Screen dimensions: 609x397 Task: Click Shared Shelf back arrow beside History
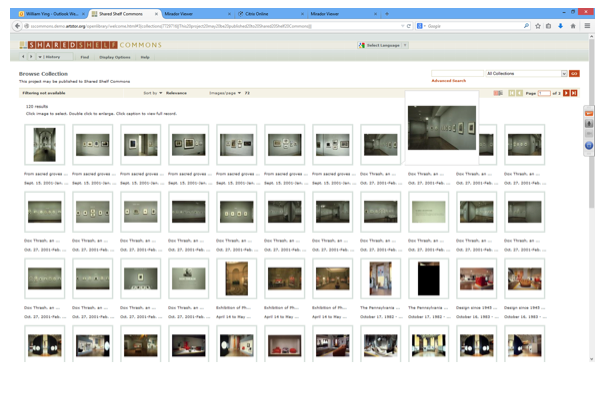[23, 57]
